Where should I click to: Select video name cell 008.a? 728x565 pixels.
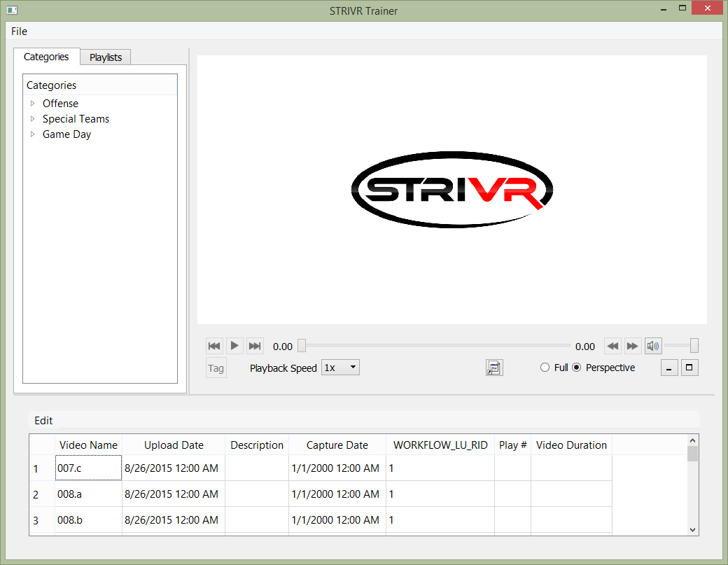88,494
